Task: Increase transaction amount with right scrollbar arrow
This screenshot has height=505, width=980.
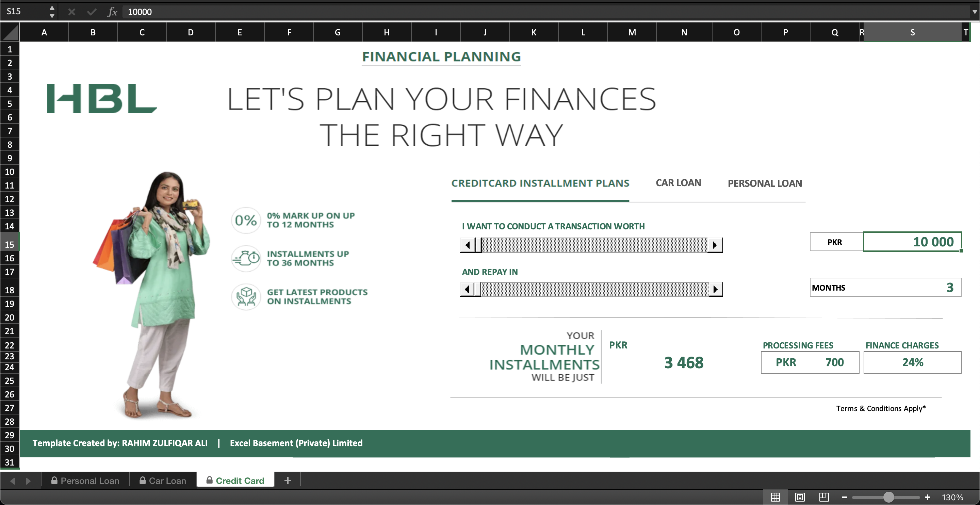Action: point(715,245)
